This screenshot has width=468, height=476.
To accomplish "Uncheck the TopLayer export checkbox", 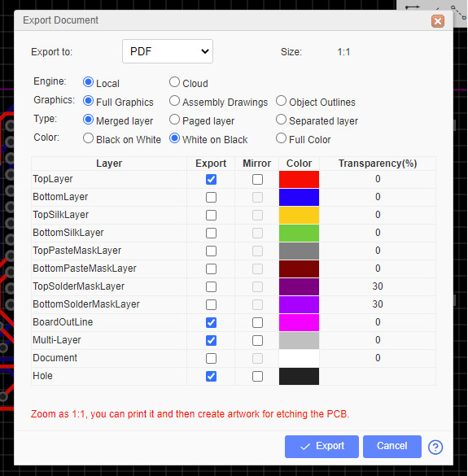I will point(211,179).
